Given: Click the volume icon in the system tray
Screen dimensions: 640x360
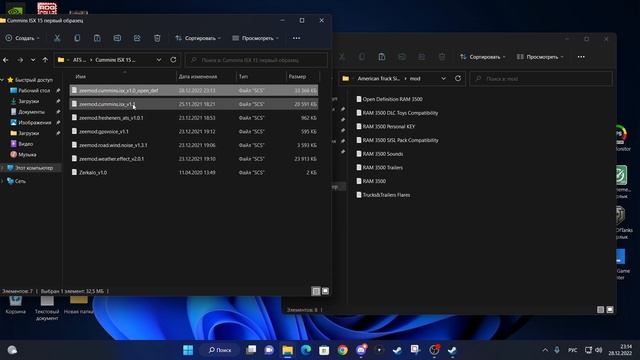Looking at the screenshot, I should pos(598,350).
